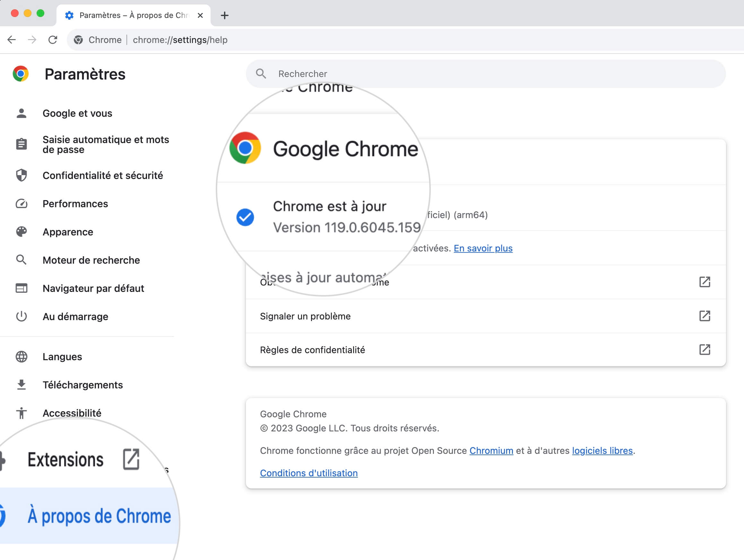Click the Rechercher search field
The width and height of the screenshot is (744, 560).
(486, 74)
